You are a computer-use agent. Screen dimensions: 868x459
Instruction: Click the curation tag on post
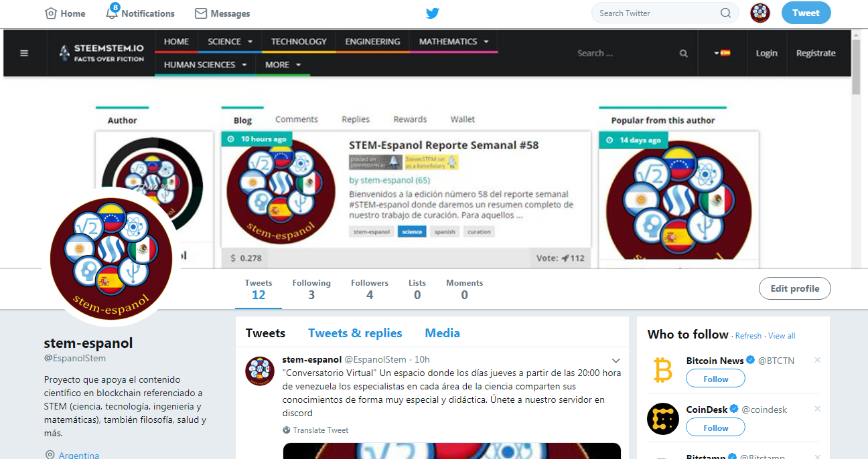479,232
